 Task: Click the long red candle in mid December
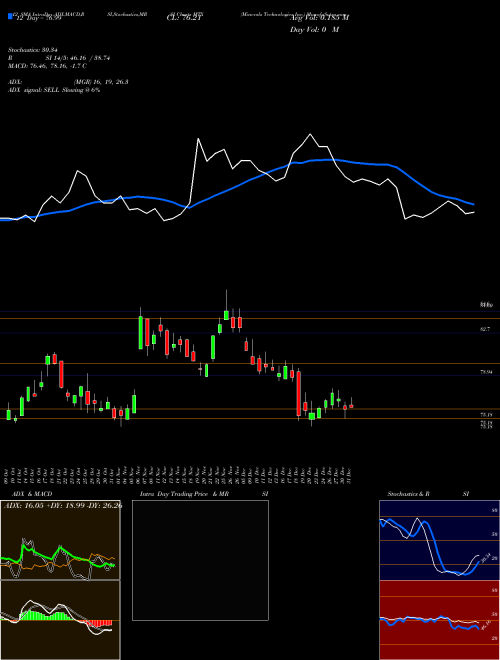299,394
